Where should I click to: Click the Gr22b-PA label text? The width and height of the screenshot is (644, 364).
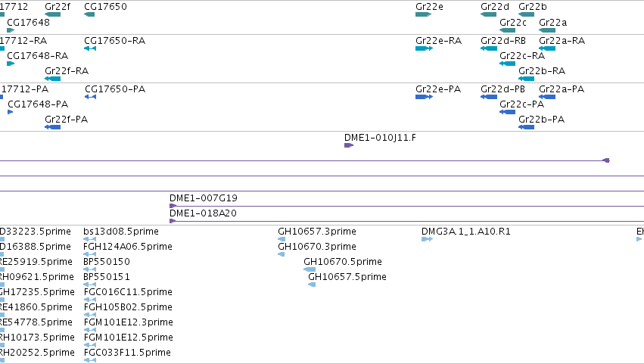click(x=541, y=120)
